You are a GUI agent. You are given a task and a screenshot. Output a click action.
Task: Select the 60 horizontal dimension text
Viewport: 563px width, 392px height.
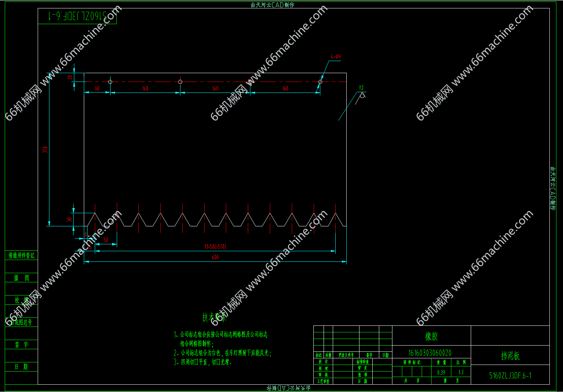pyautogui.click(x=97, y=88)
